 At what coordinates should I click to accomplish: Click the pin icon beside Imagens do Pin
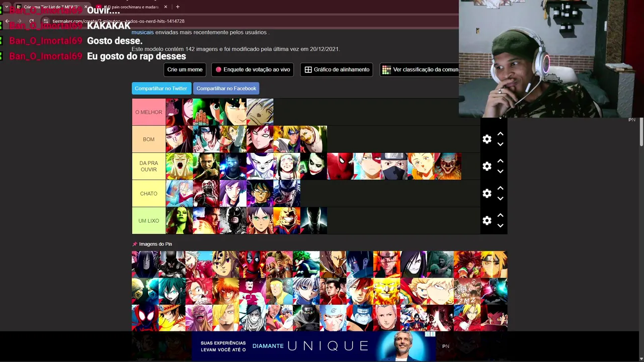134,244
